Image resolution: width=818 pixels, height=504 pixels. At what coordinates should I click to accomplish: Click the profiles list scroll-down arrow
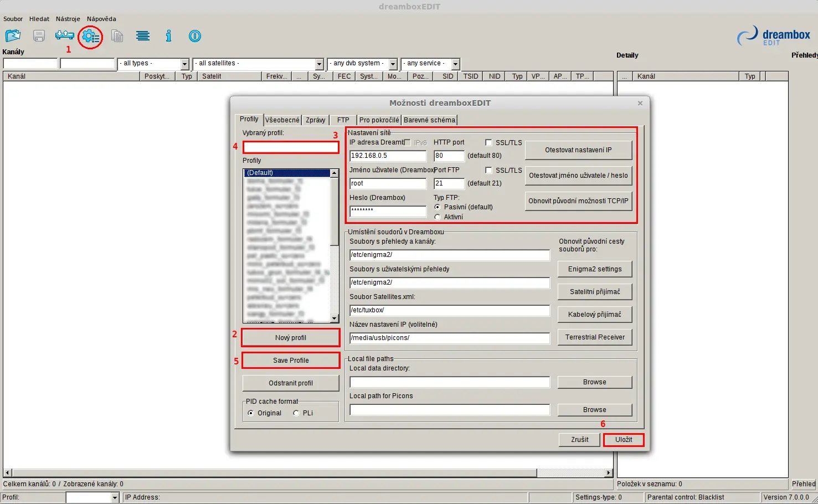(335, 318)
